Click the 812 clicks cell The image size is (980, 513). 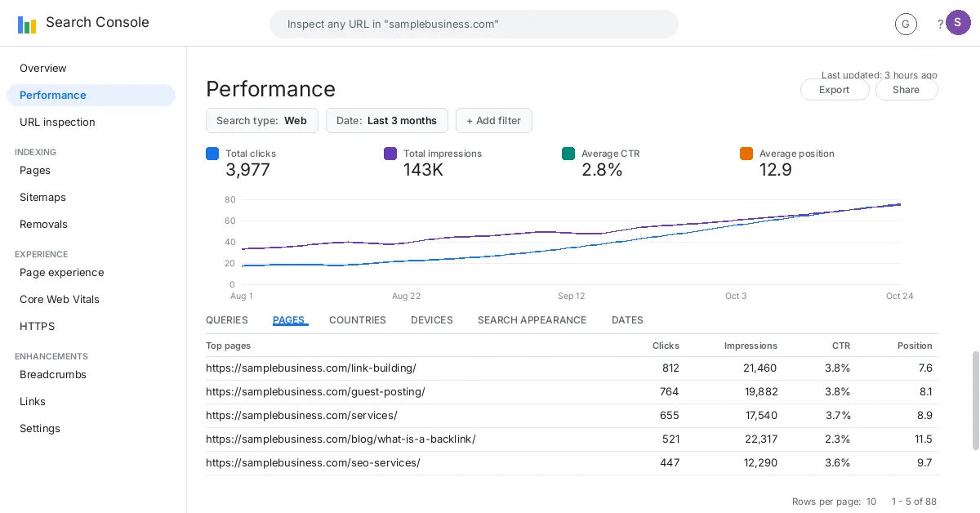tap(670, 368)
